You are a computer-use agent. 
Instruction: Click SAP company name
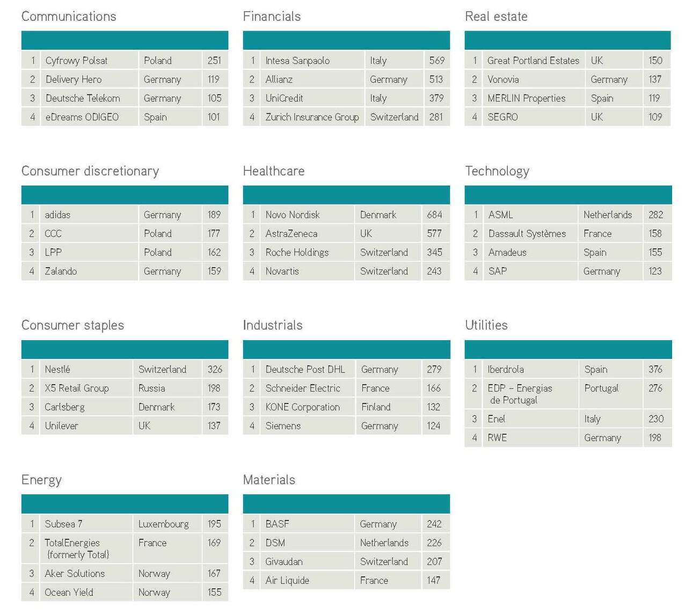click(x=498, y=271)
